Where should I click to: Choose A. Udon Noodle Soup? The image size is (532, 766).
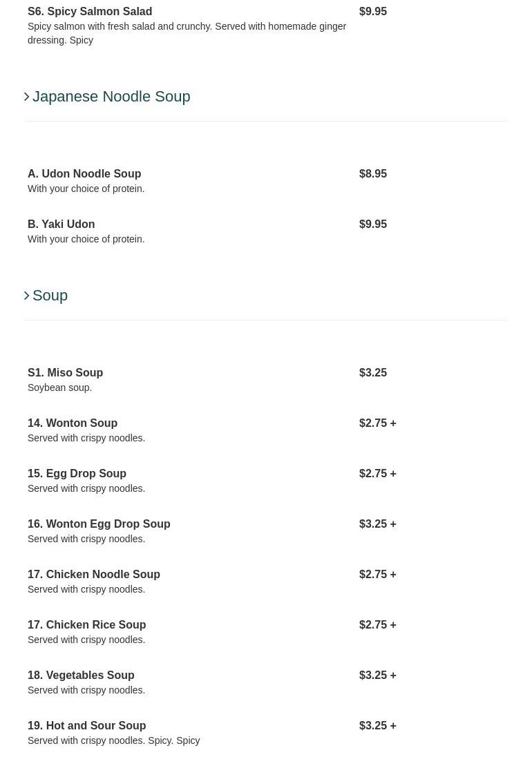click(x=84, y=174)
